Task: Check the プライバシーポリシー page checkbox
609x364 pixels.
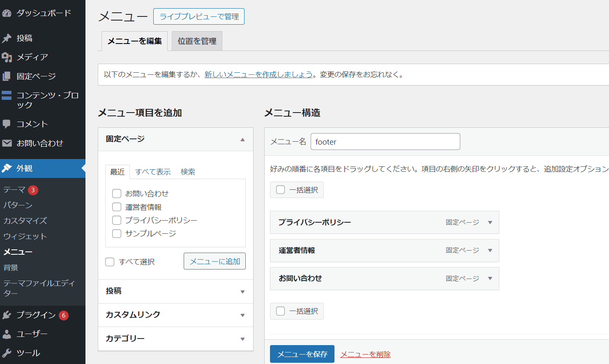Action: (117, 220)
